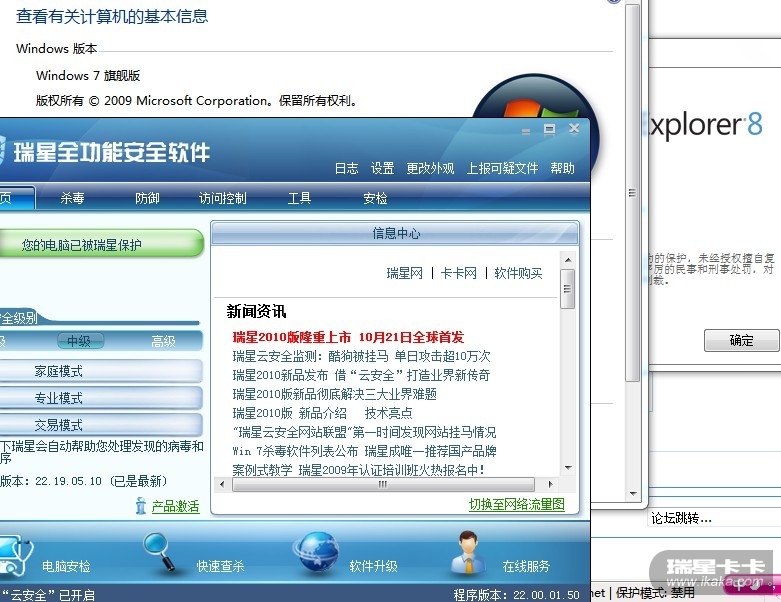The width and height of the screenshot is (781, 602).
Task: Open 设置 settings
Action: pyautogui.click(x=383, y=168)
